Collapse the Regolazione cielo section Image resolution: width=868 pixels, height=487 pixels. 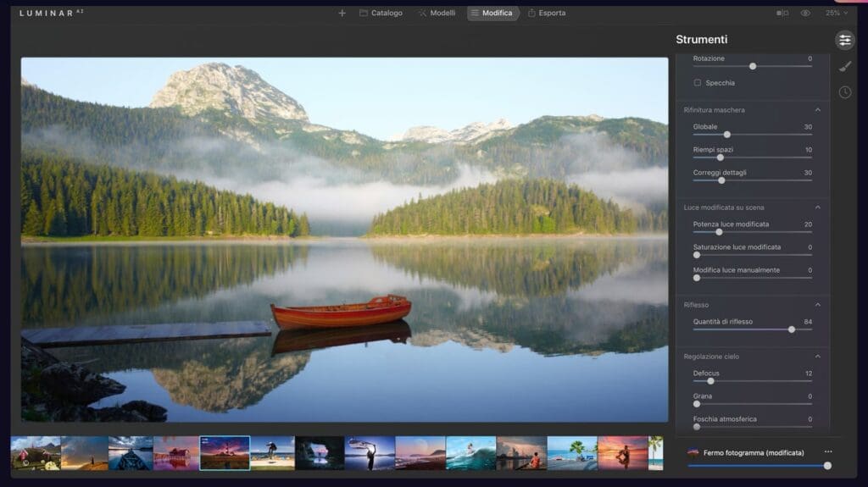(x=818, y=357)
